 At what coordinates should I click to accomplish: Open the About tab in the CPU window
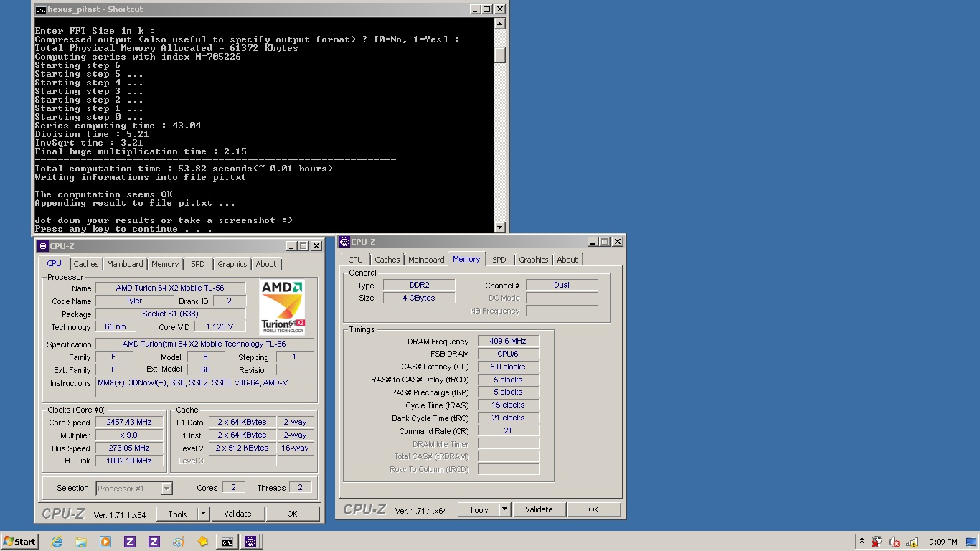pyautogui.click(x=266, y=264)
